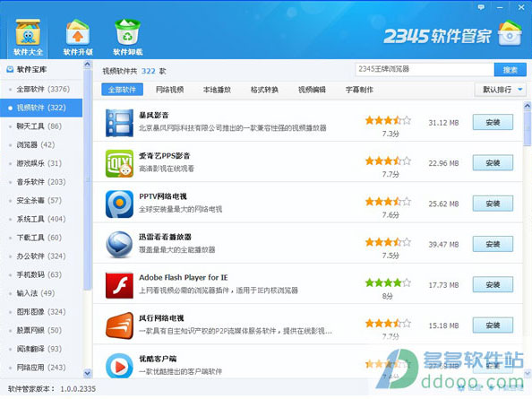
Task: Install PPTV网络电视 with 安装 button
Action: tap(493, 204)
